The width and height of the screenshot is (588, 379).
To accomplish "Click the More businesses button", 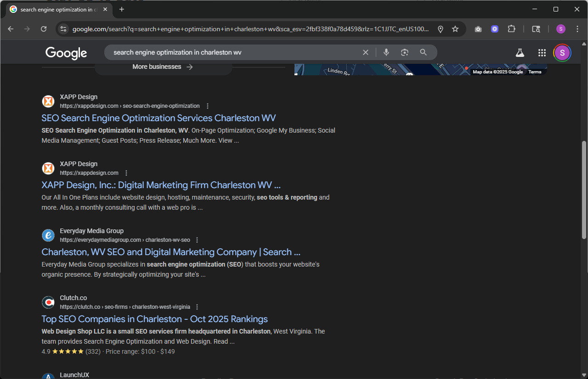I will [x=163, y=67].
